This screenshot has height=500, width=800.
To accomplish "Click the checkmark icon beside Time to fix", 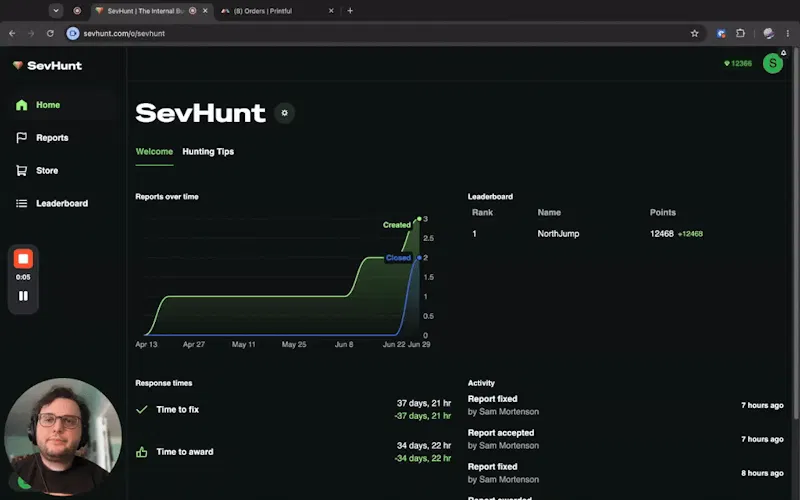I will pyautogui.click(x=142, y=409).
